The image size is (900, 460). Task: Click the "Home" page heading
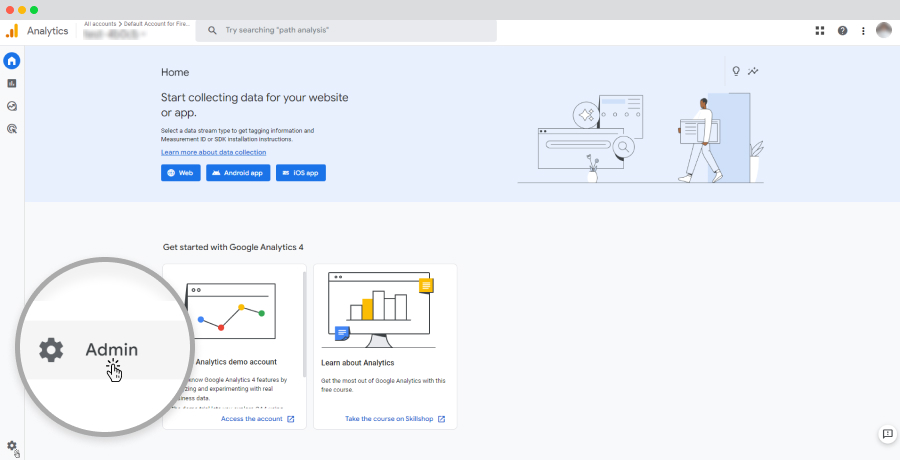(x=175, y=72)
